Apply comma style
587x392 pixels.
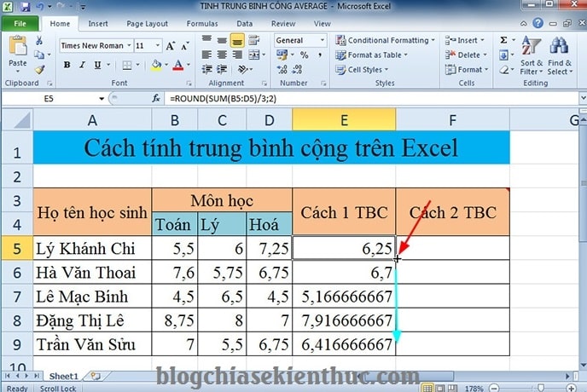(x=320, y=55)
